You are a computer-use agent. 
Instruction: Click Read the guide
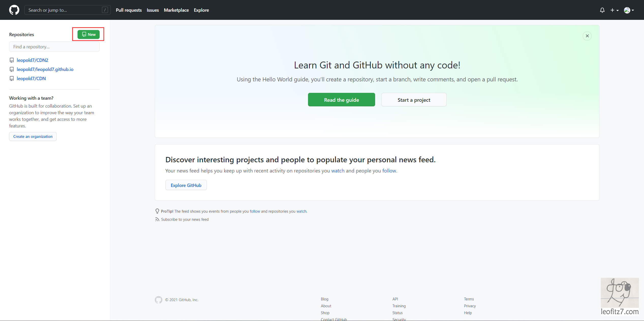tap(341, 100)
